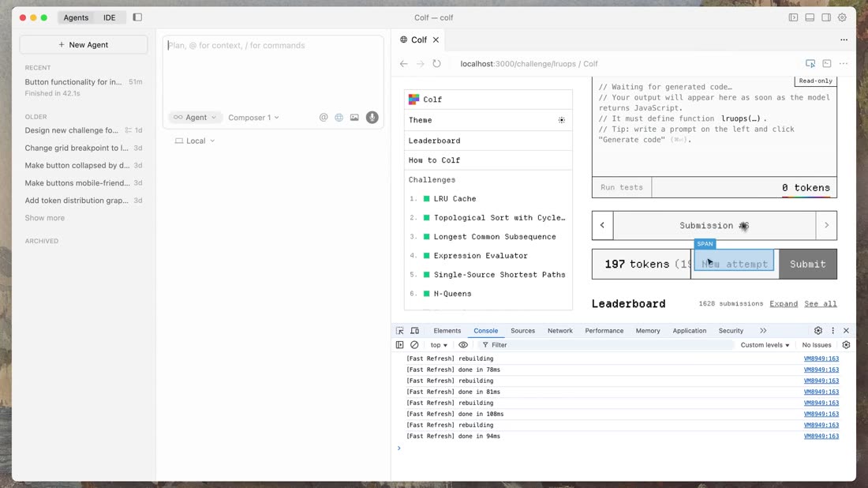
Task: Toggle the sidebar panel icon next to IDE
Action: pyautogui.click(x=137, y=17)
